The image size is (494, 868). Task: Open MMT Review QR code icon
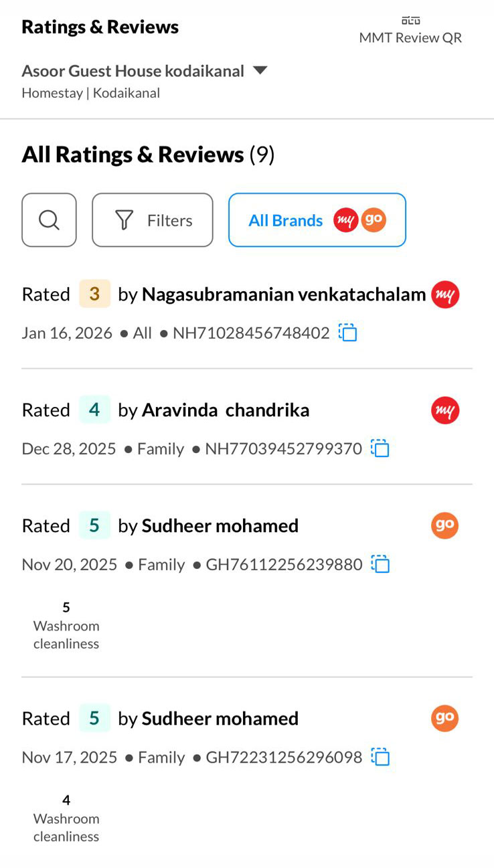tap(410, 20)
